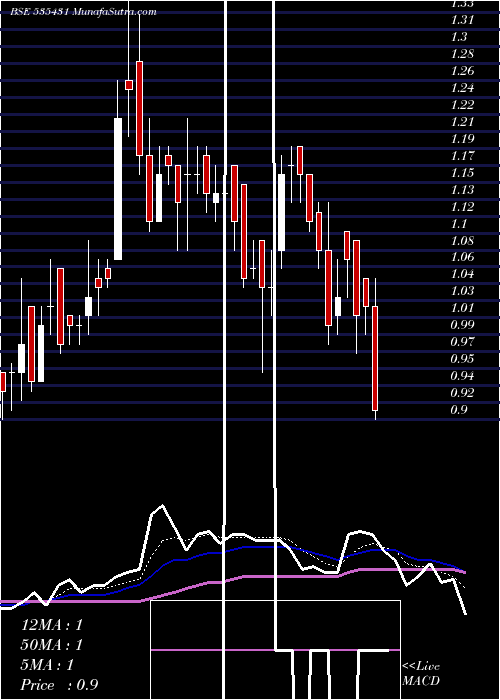Click the 1.13 price axis label
Image resolution: width=500 pixels, height=700 pixels.
462,189
